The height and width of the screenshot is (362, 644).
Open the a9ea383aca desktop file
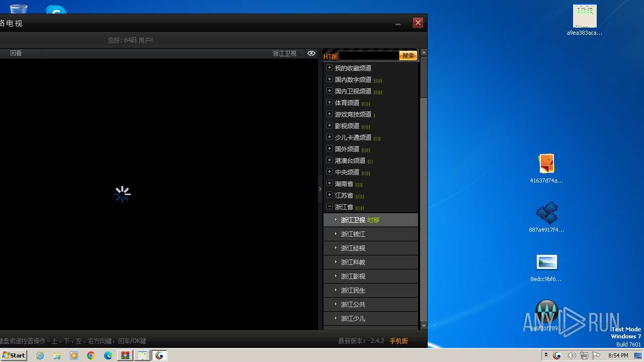[x=585, y=20]
